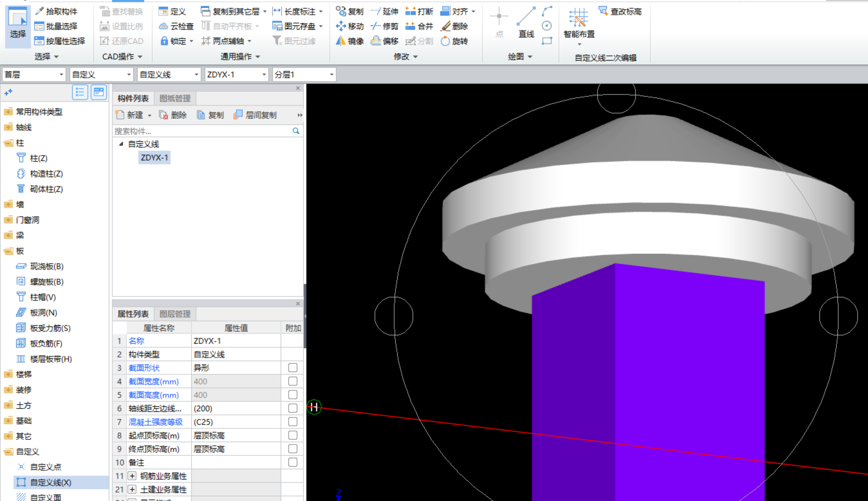Image resolution: width=868 pixels, height=501 pixels.
Task: Switch to 属性列表 tab
Action: 133,314
